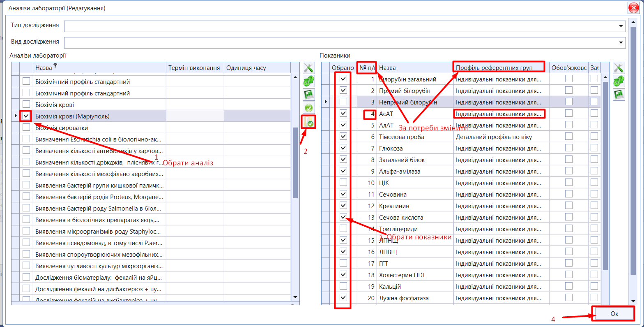Click the analyses list scrollbar thumb

pos(295,163)
